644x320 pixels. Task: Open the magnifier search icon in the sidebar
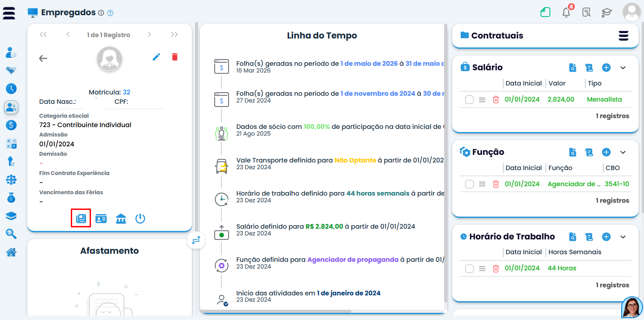coord(11,234)
